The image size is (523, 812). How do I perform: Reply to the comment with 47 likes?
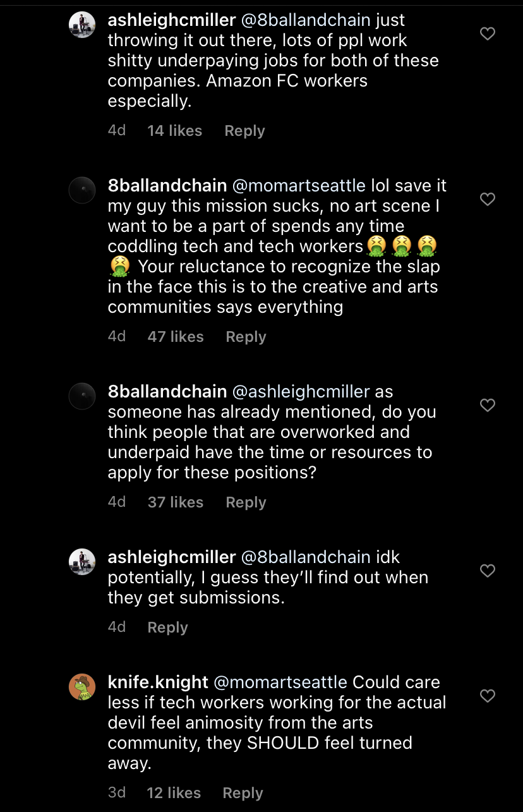246,337
